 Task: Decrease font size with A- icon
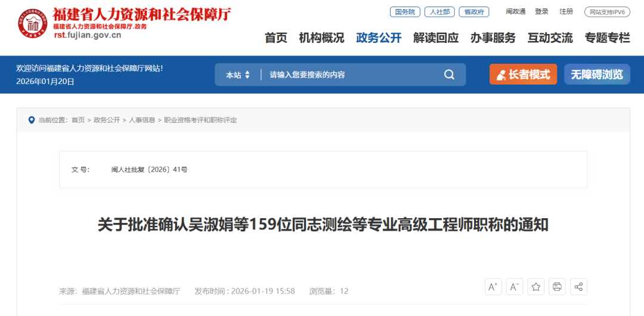coord(515,287)
